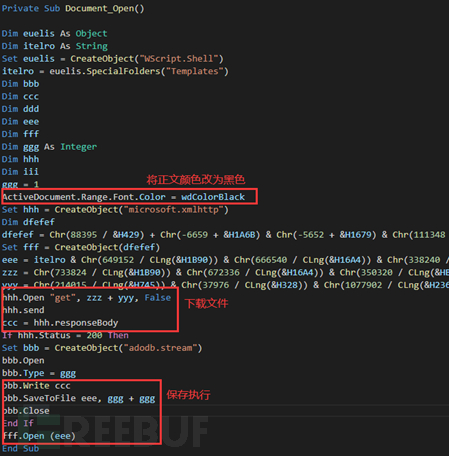
Task: Click the CreateObject("adodb.stream") line
Action: [x=102, y=348]
